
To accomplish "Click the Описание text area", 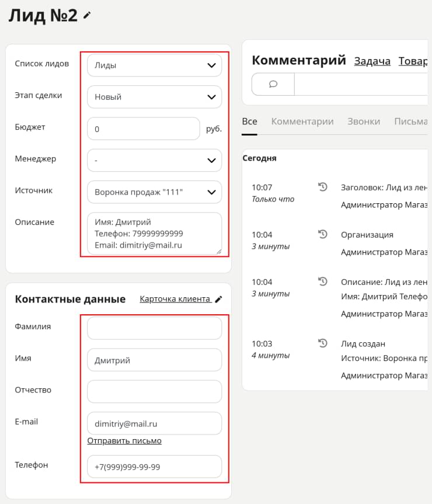I will click(x=154, y=234).
